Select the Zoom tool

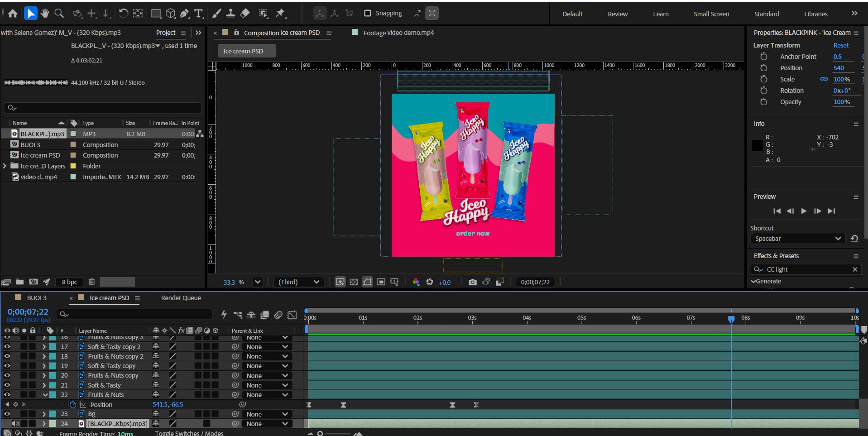tap(59, 14)
